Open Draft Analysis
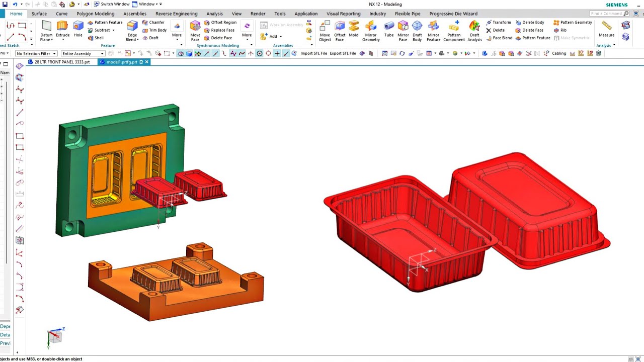Image resolution: width=644 pixels, height=362 pixels. 474,31
